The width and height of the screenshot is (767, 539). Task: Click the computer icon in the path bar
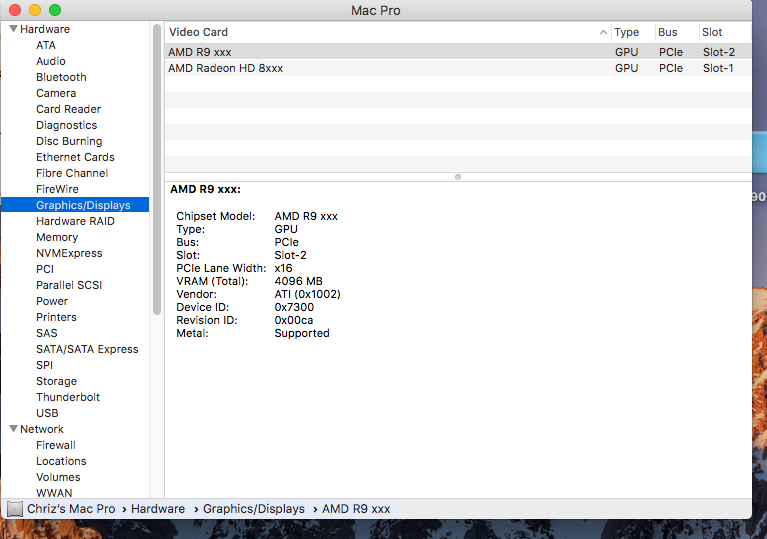tap(15, 509)
